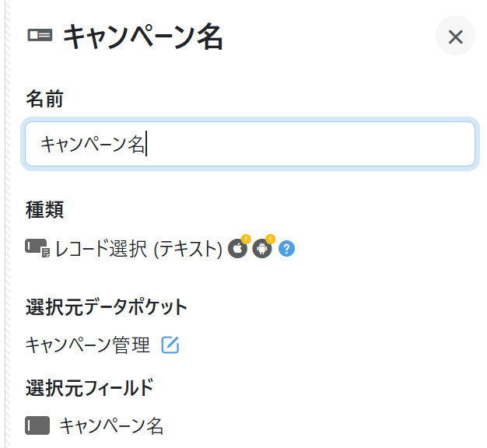
Task: Click the yellow warning badge on Apple icon
Action: point(245,240)
